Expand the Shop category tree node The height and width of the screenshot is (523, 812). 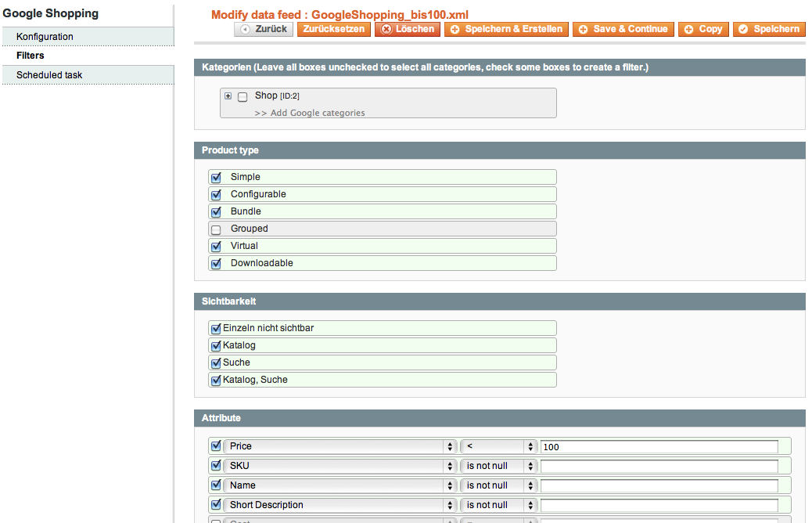tap(228, 96)
